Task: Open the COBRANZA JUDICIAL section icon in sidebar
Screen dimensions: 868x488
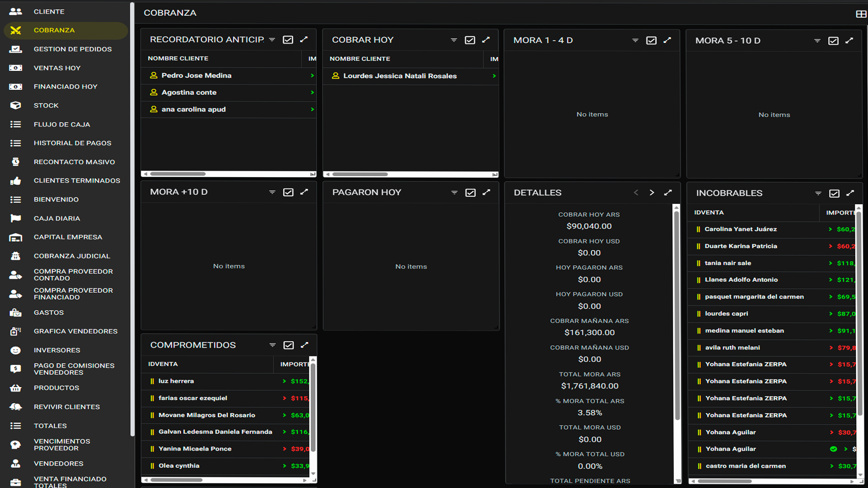Action: (16, 256)
